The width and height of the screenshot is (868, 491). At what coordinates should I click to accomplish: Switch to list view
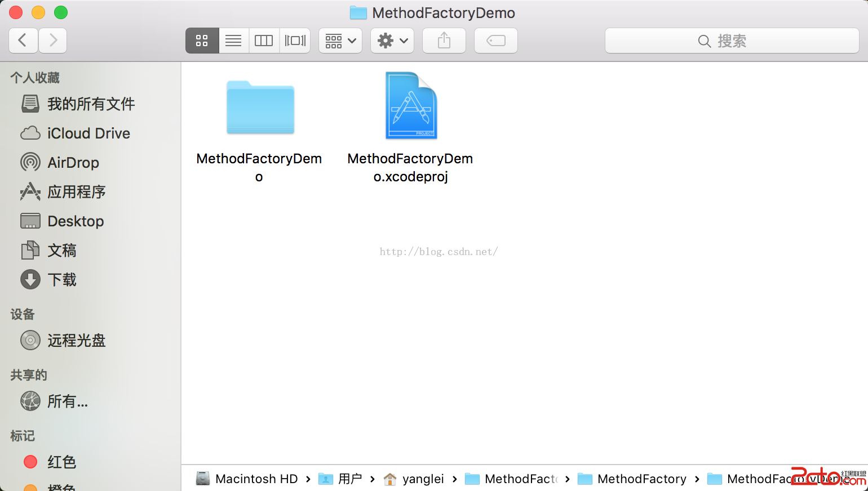(x=233, y=41)
